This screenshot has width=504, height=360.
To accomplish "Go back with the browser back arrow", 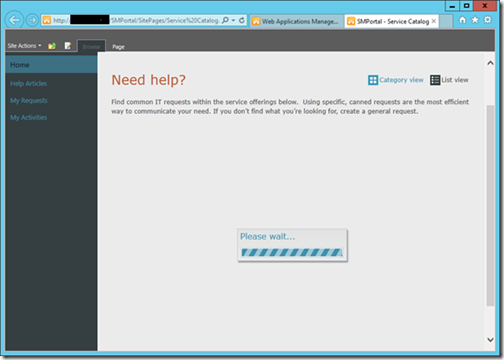I will [14, 20].
